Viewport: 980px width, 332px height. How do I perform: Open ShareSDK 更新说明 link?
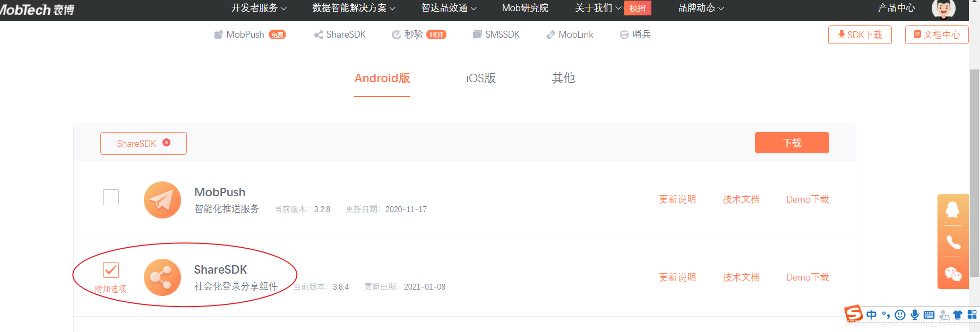677,277
